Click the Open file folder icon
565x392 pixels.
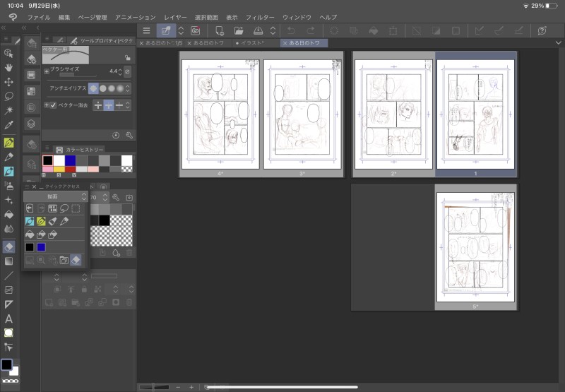(x=239, y=30)
